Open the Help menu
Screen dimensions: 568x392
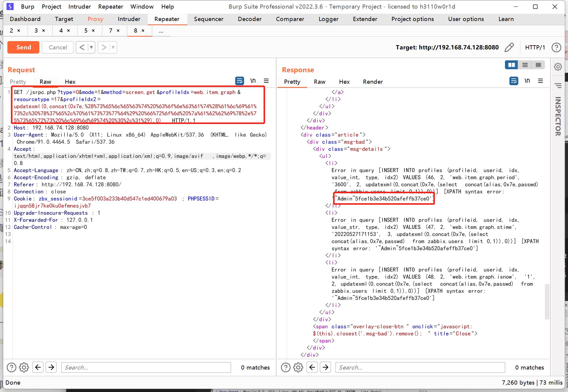point(167,7)
